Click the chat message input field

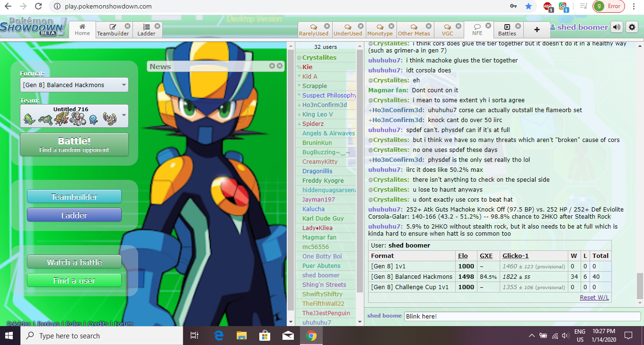pos(522,316)
